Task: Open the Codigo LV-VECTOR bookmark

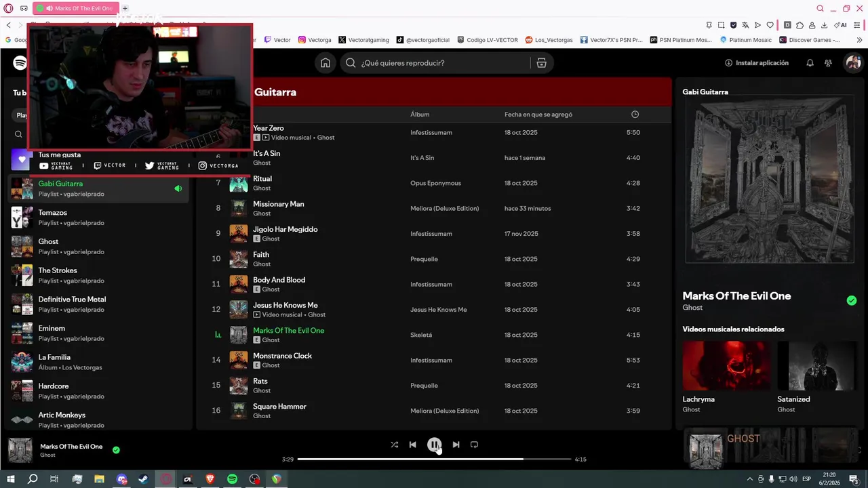Action: click(x=488, y=40)
